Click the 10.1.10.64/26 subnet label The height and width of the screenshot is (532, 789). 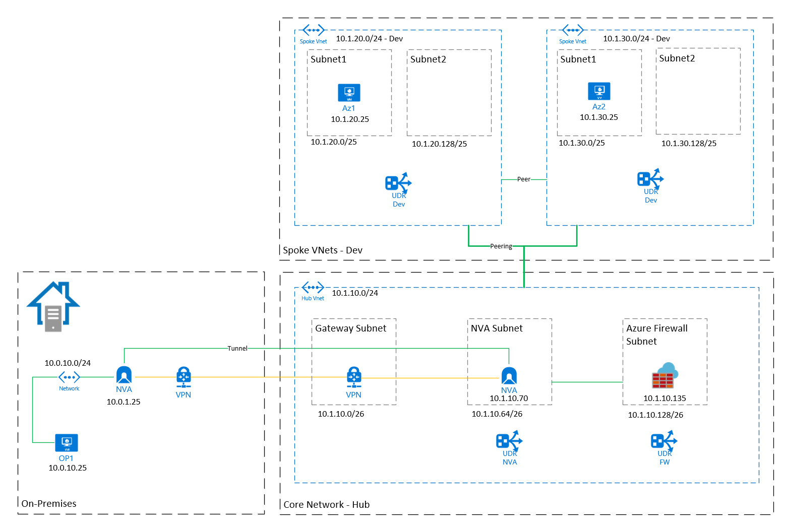click(x=497, y=414)
